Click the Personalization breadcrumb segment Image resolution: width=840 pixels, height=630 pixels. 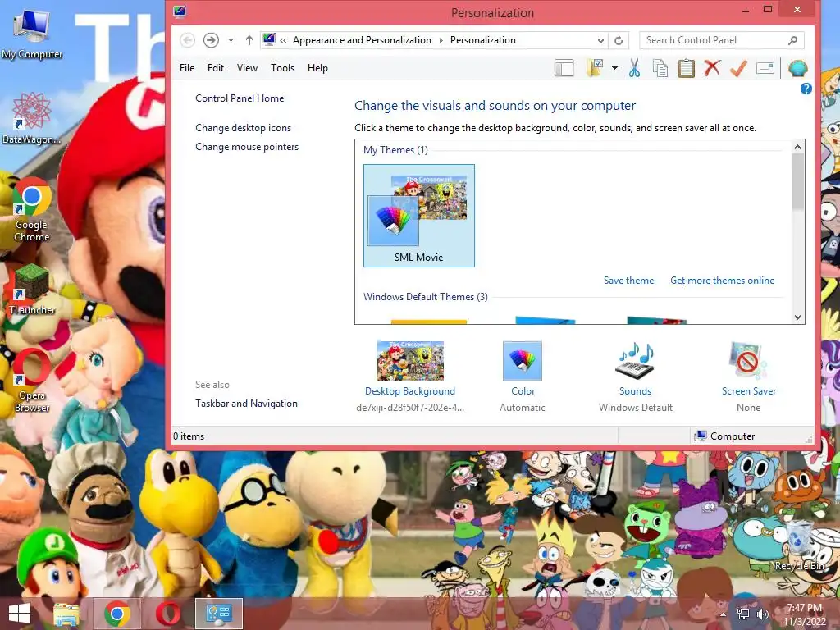click(x=482, y=40)
